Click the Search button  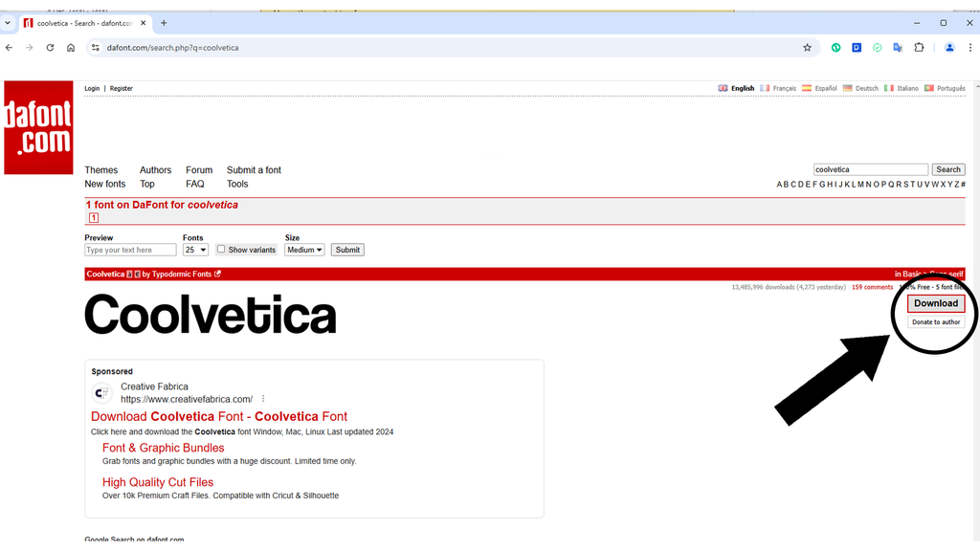click(947, 168)
